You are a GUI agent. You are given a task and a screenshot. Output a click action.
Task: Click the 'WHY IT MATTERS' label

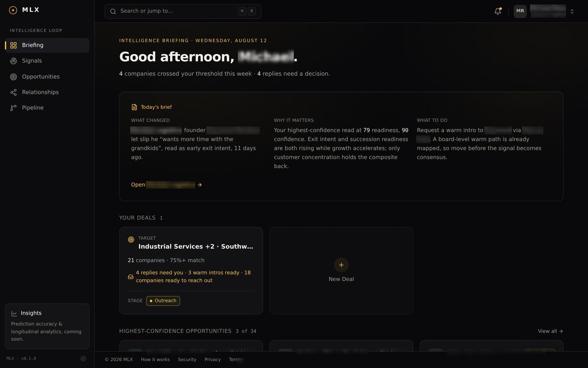[x=294, y=120]
